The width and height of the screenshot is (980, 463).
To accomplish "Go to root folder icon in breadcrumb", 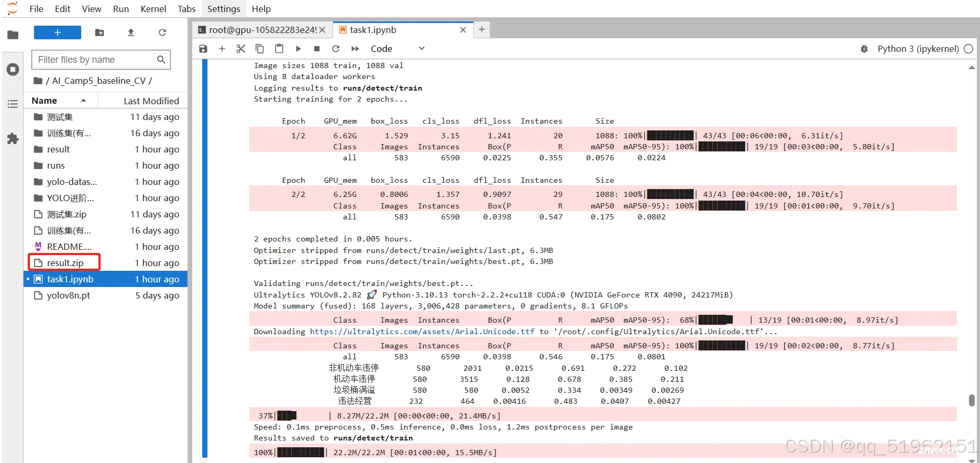I will [x=38, y=81].
